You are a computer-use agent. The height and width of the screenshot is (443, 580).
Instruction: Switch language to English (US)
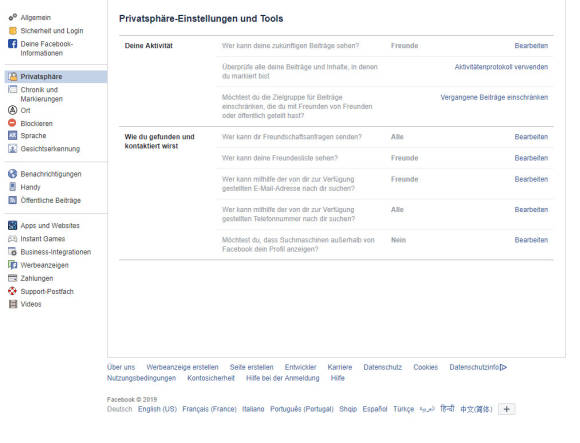point(157,409)
